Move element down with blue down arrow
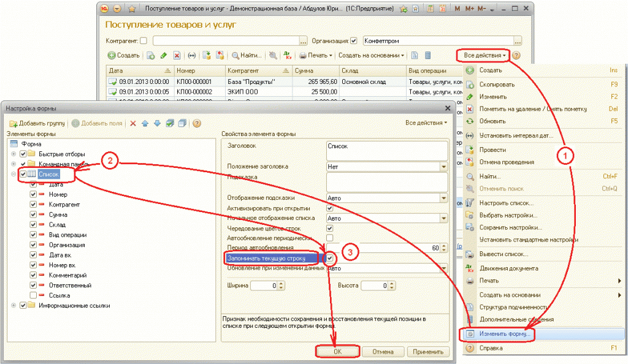628x364 pixels. (x=157, y=123)
